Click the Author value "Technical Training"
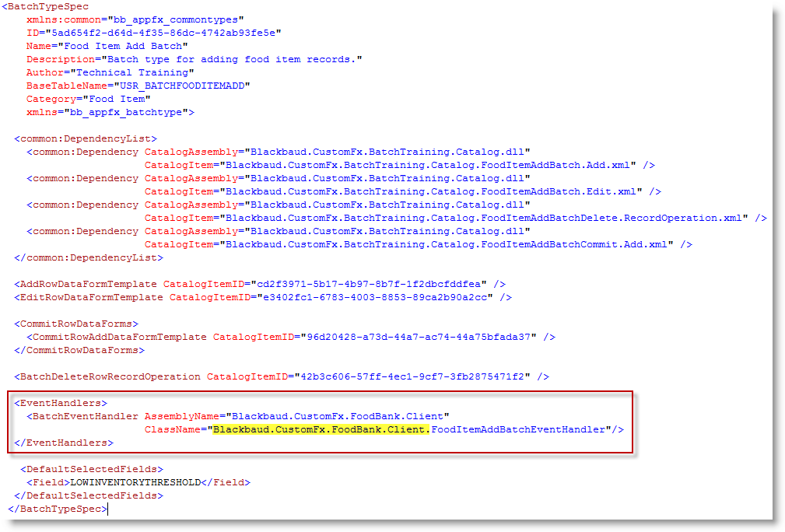785x532 pixels. tap(132, 72)
